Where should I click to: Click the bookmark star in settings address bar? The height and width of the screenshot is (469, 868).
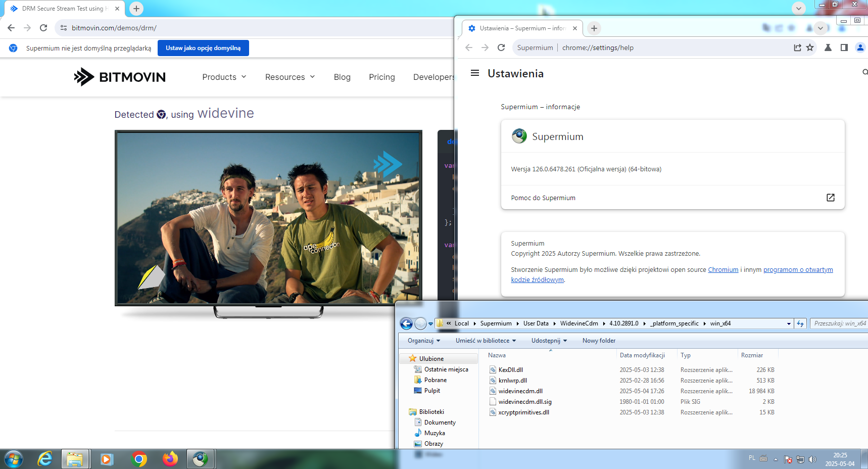pos(810,48)
